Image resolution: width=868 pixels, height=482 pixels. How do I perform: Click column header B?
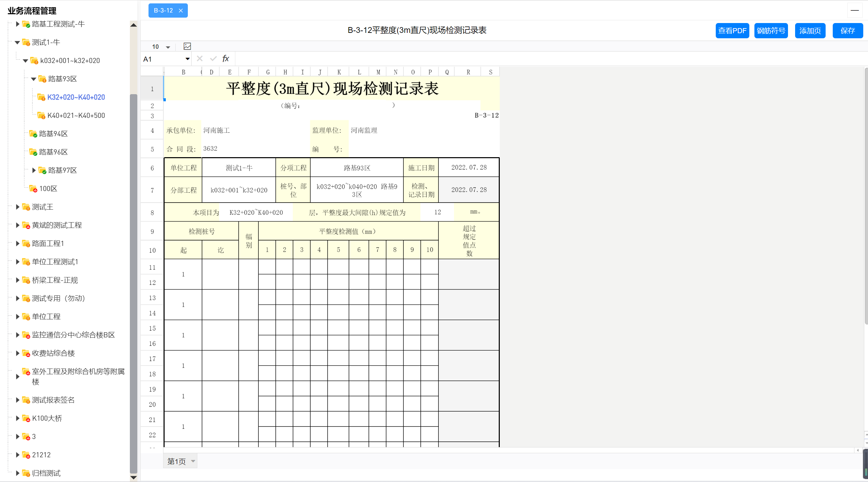[183, 72]
